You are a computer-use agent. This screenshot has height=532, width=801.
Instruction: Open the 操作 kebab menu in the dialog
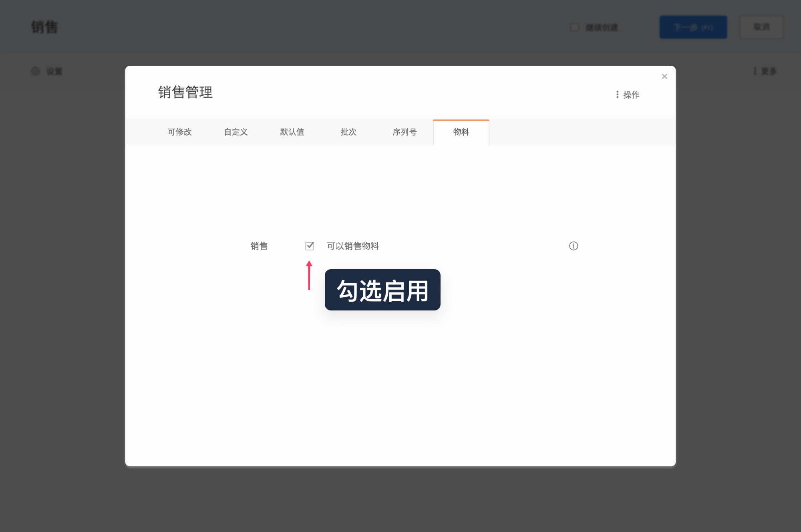point(628,95)
